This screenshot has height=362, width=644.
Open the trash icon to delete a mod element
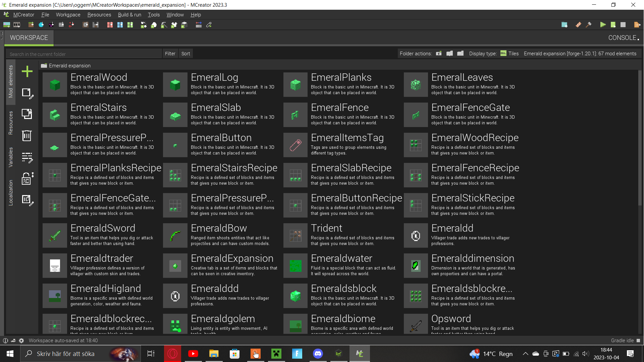[x=27, y=136]
